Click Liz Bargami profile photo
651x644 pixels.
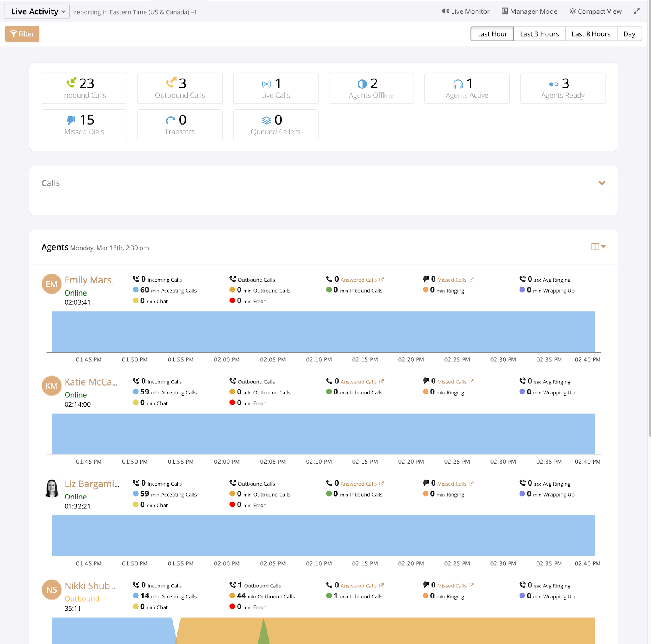pos(52,488)
